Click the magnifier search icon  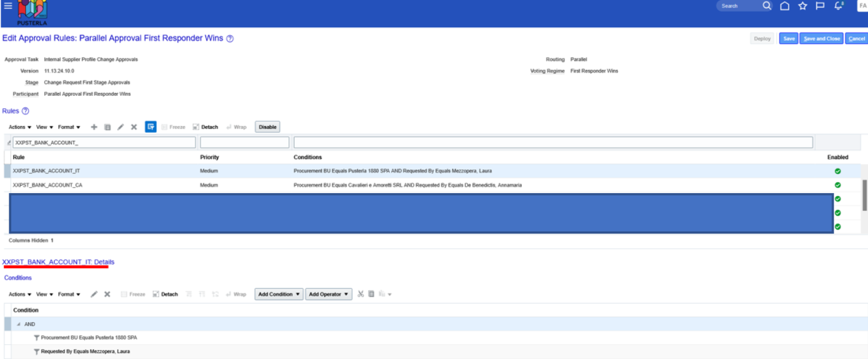(x=767, y=6)
